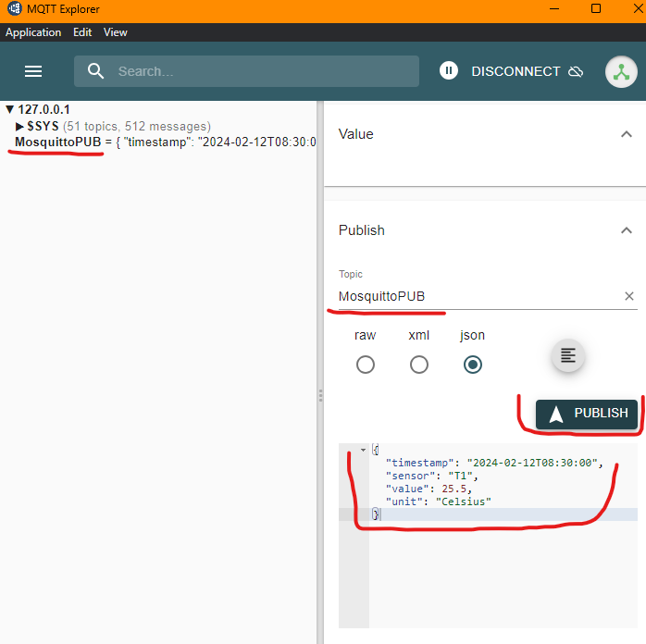Click the format JSON align icon

[x=567, y=355]
